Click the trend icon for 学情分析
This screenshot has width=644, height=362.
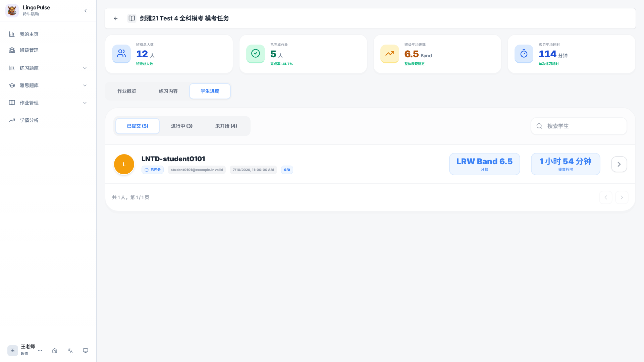12,120
